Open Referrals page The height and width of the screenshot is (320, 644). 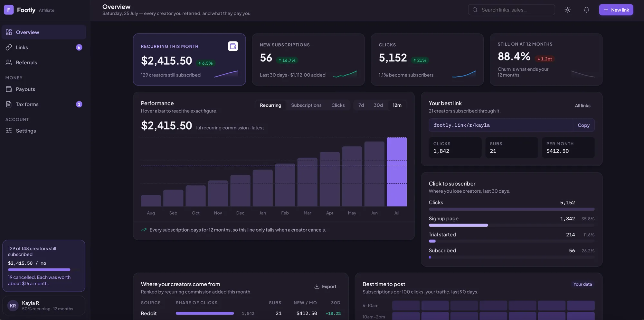pyautogui.click(x=44, y=62)
